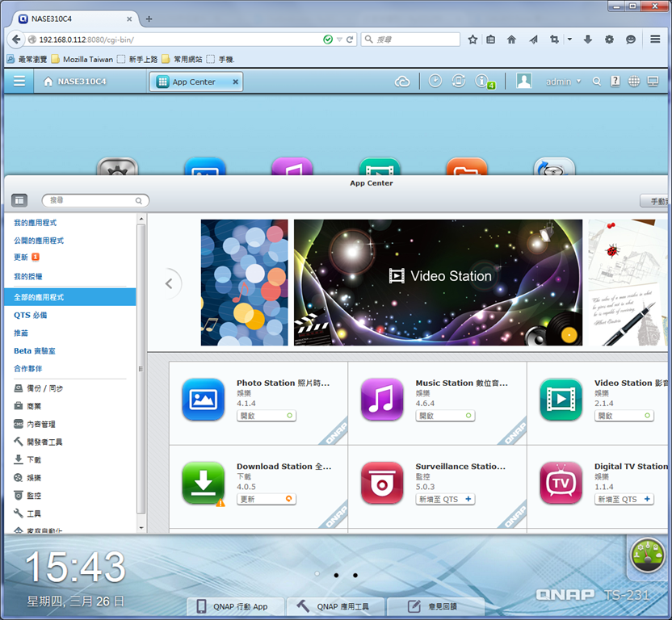Click the NASE310C4 home desktop button
672x620 pixels.
tap(75, 82)
